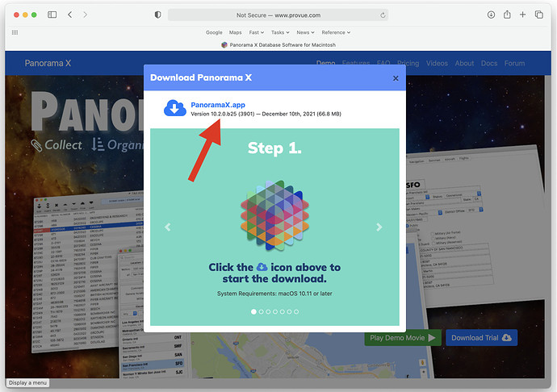Select the first carousel dot
The height and width of the screenshot is (392, 557).
tap(253, 312)
